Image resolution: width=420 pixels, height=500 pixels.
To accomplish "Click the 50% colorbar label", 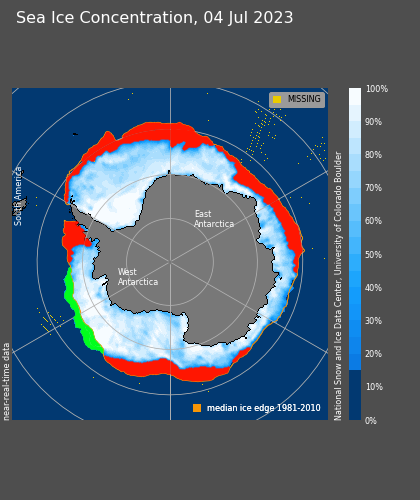I will click(x=373, y=255).
